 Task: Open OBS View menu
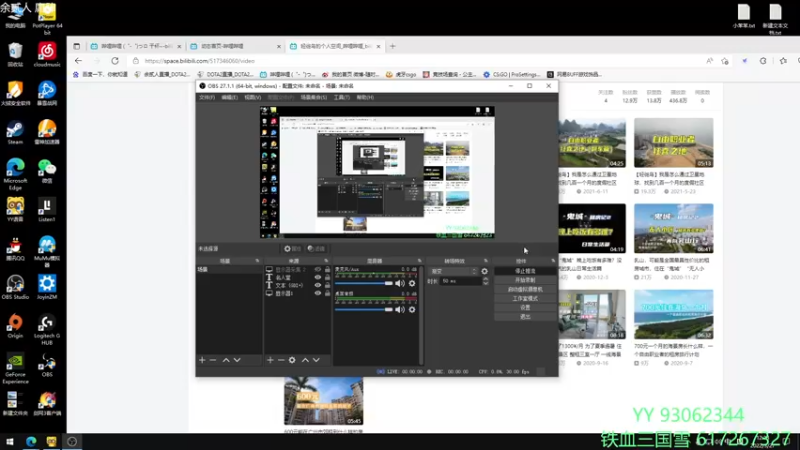pyautogui.click(x=252, y=97)
